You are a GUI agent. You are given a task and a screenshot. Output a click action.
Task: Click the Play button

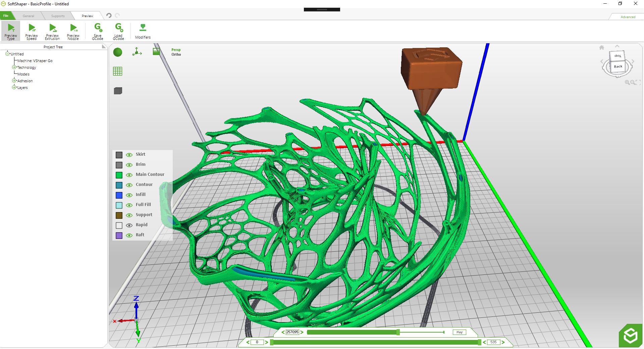click(459, 332)
